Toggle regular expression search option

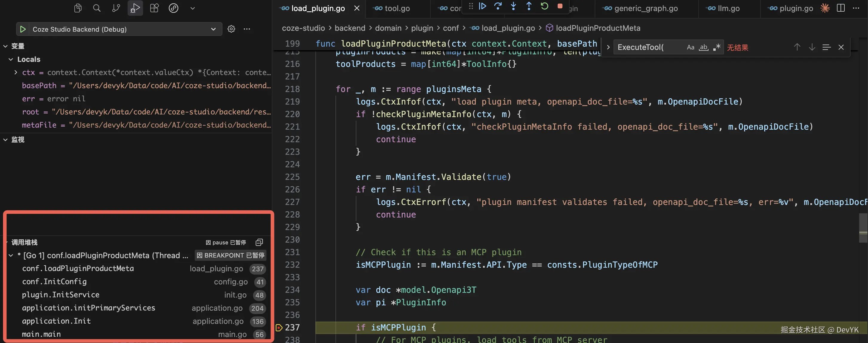click(x=717, y=48)
